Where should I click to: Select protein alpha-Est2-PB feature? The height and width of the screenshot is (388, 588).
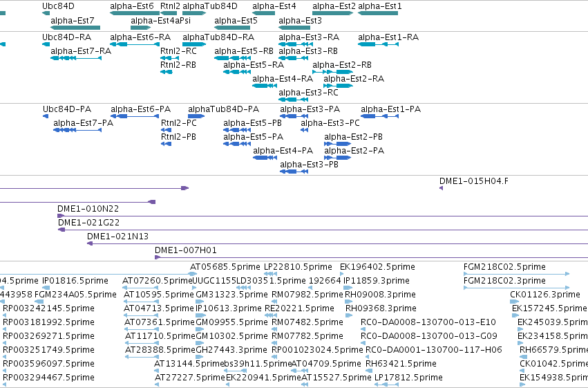tap(337, 144)
